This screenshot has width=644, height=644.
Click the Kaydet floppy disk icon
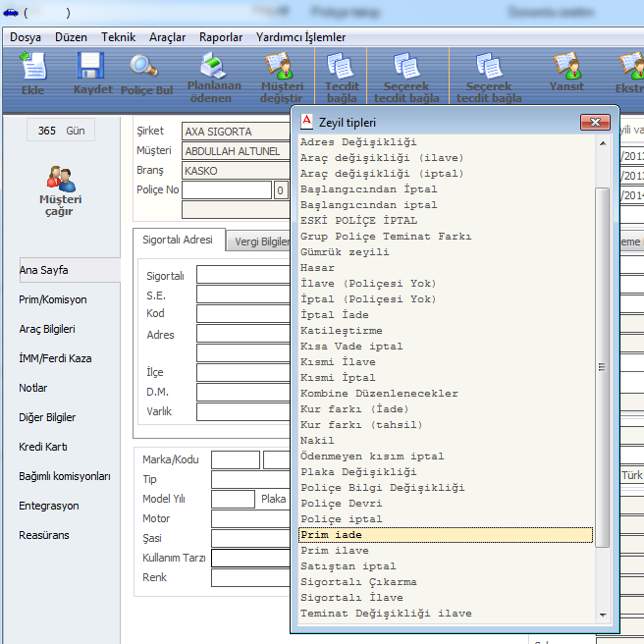coord(92,75)
